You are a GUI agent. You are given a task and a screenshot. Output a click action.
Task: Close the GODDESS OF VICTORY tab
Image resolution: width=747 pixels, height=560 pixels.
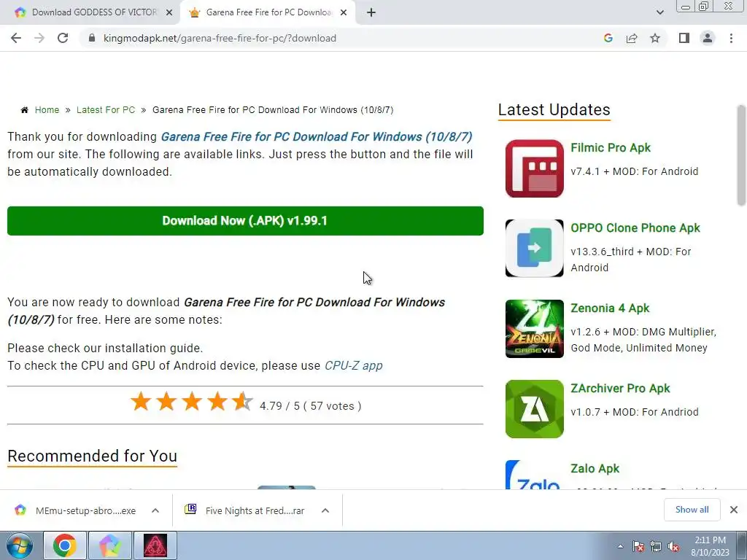(x=169, y=13)
